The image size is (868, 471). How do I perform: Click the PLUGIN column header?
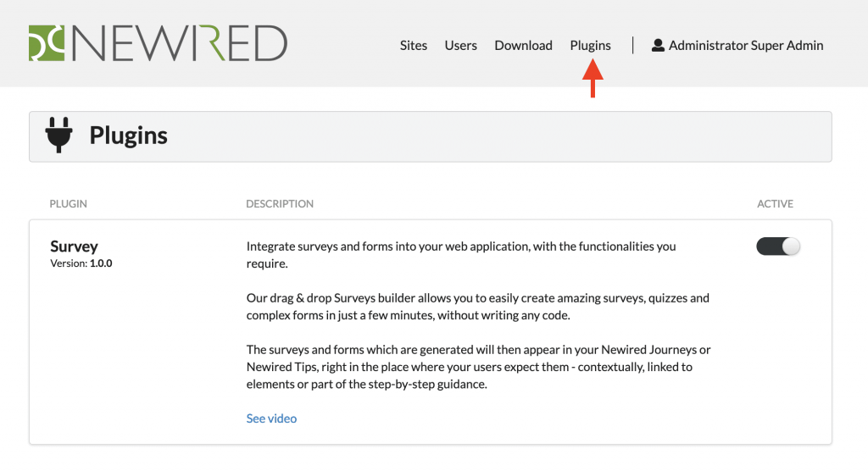(68, 203)
